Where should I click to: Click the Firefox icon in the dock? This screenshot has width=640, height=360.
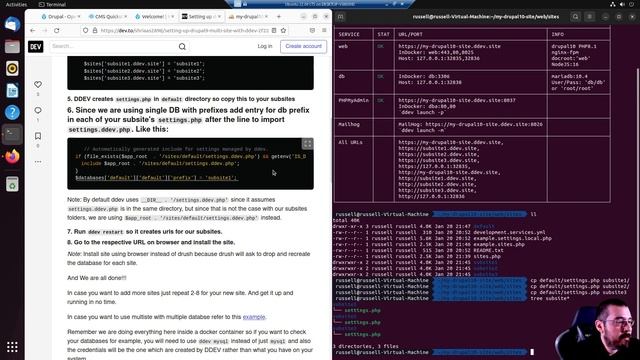tap(12, 156)
